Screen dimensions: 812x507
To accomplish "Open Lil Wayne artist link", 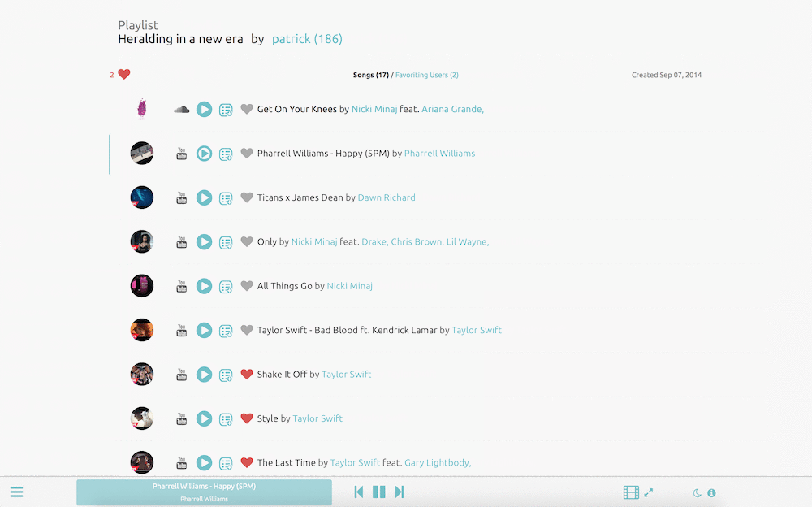I will [468, 241].
